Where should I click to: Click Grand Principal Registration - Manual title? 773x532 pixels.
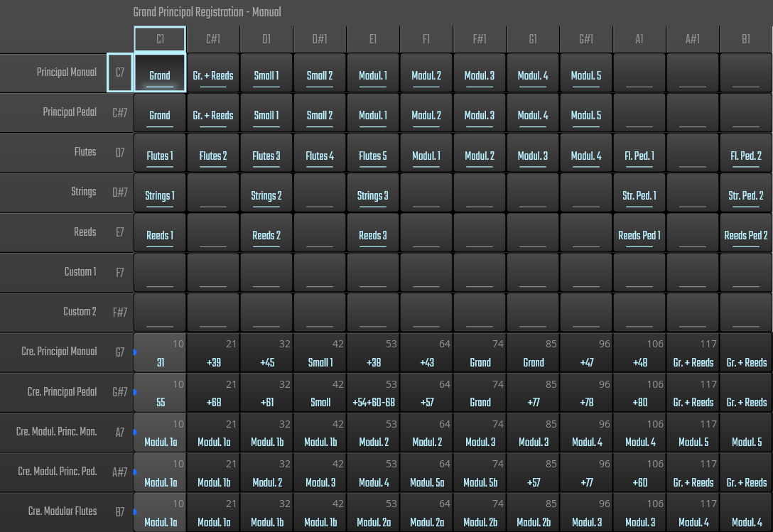click(x=207, y=12)
